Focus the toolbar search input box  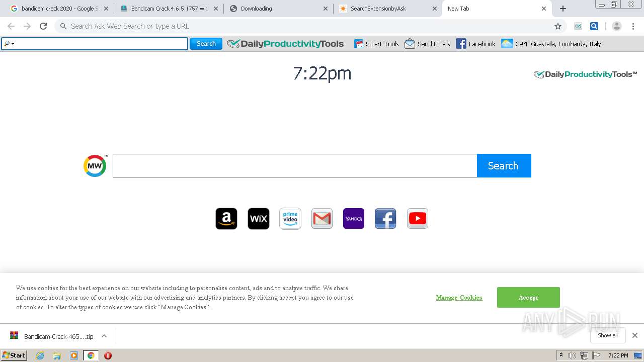click(95, 44)
